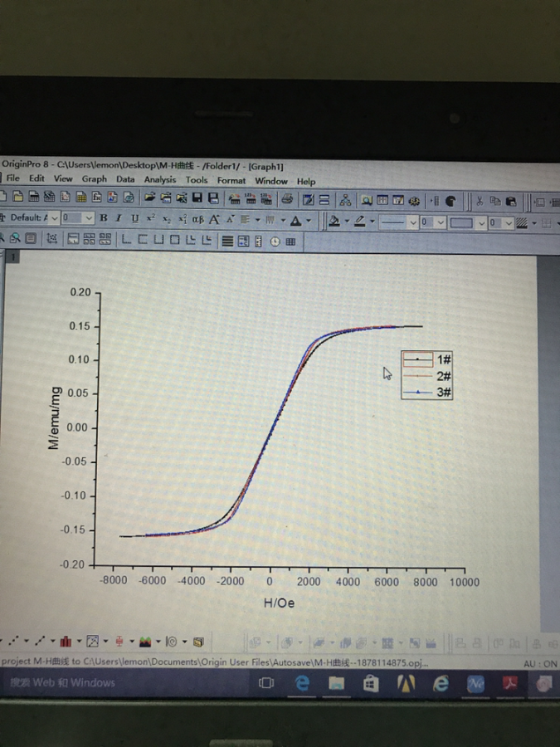This screenshot has height=747, width=560.
Task: Expand the Column plot dropdown arrow
Action: coord(79,642)
